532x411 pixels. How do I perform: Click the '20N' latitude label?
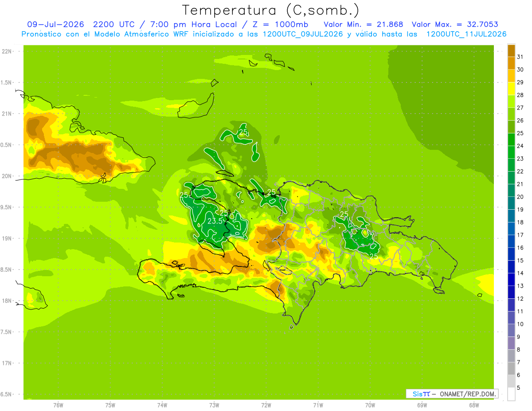pyautogui.click(x=6, y=176)
